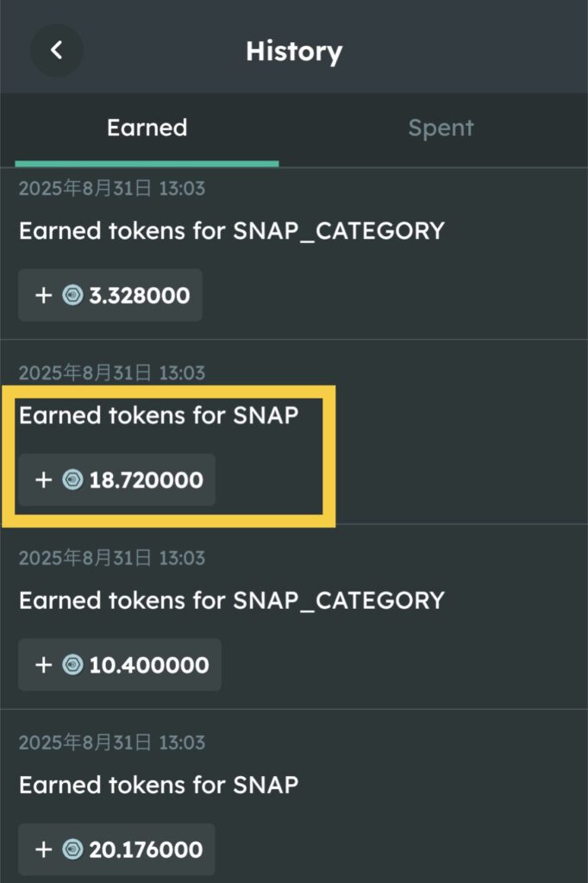Click the token icon beside 18.720000
Image resolution: width=588 pixels, height=883 pixels.
coord(72,480)
